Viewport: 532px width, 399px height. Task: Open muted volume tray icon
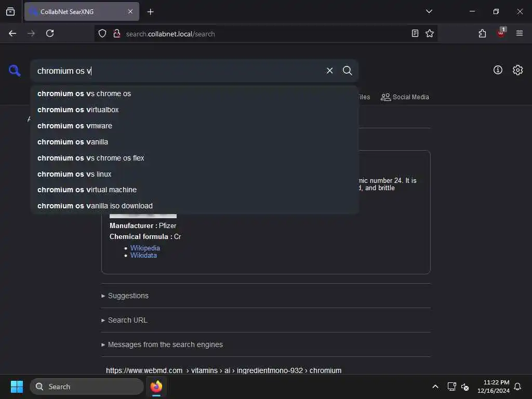tap(465, 387)
